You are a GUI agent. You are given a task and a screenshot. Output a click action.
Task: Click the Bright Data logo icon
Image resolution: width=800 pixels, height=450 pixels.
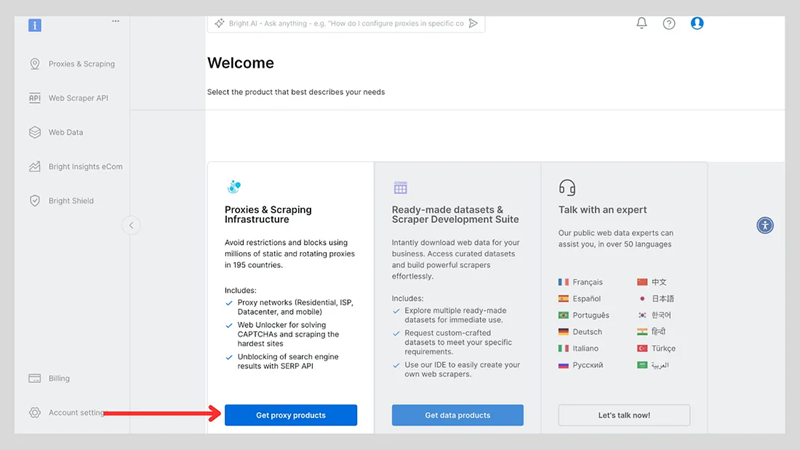click(x=35, y=25)
